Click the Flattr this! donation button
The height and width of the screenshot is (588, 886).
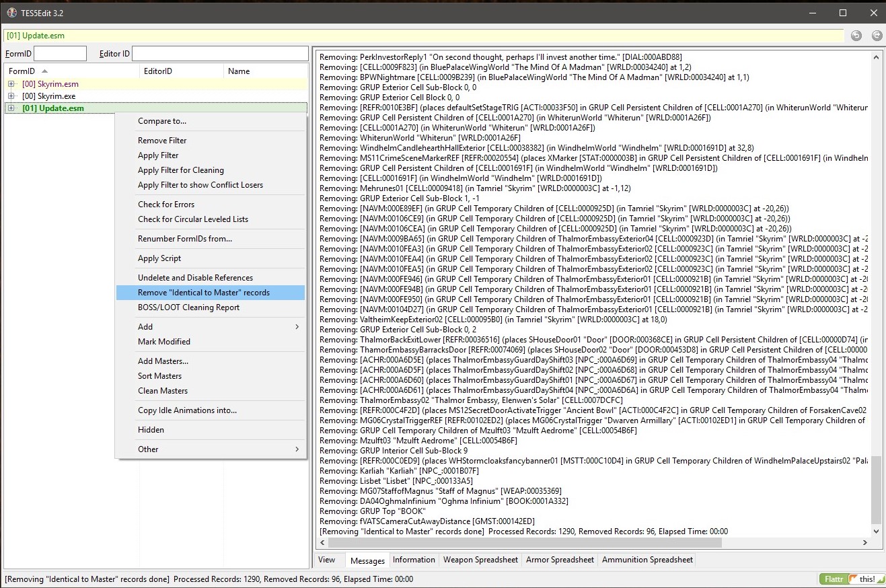pyautogui.click(x=851, y=579)
